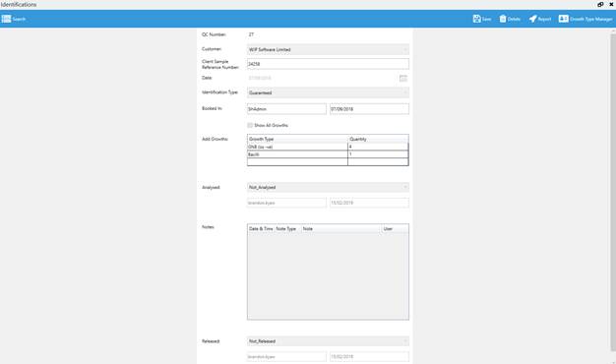Select the Growth Type column header
The height and width of the screenshot is (364, 616).
[297, 139]
